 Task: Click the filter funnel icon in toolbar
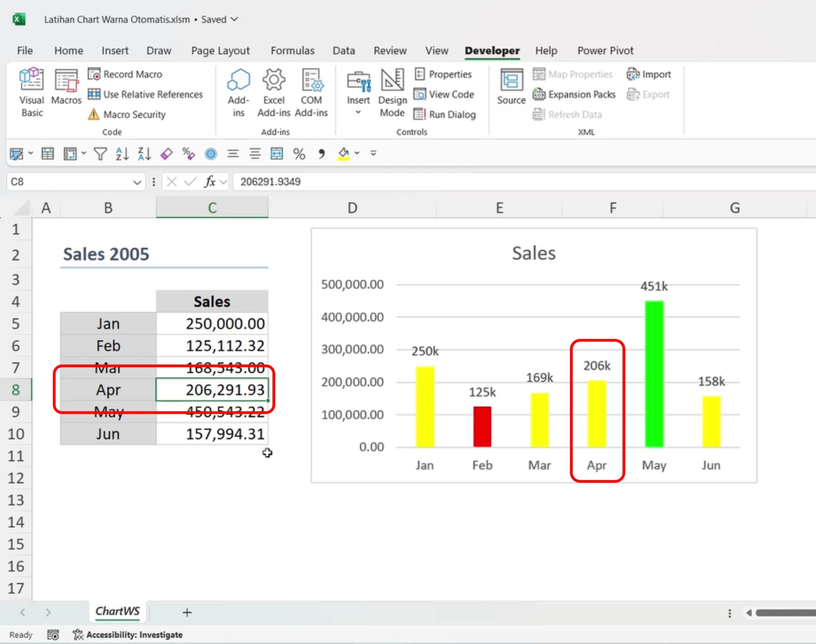pos(100,154)
